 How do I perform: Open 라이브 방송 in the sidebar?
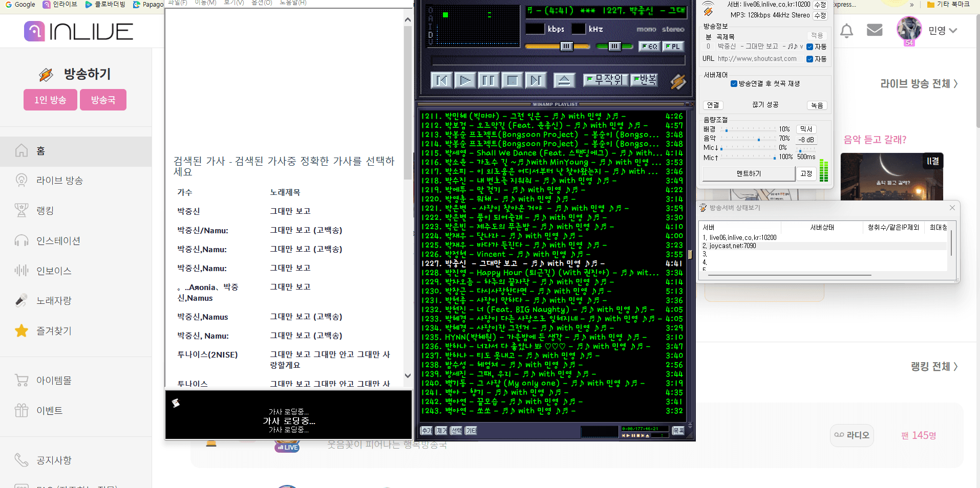click(x=59, y=181)
